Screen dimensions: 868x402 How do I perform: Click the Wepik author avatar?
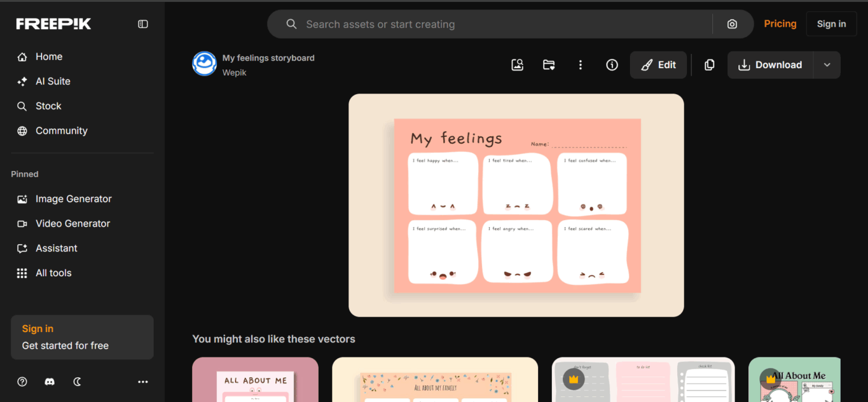coord(205,64)
